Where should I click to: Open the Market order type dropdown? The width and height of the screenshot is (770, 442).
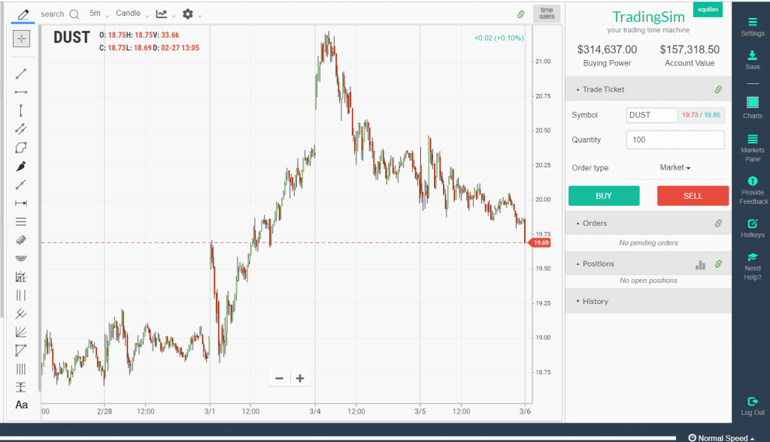pyautogui.click(x=676, y=168)
